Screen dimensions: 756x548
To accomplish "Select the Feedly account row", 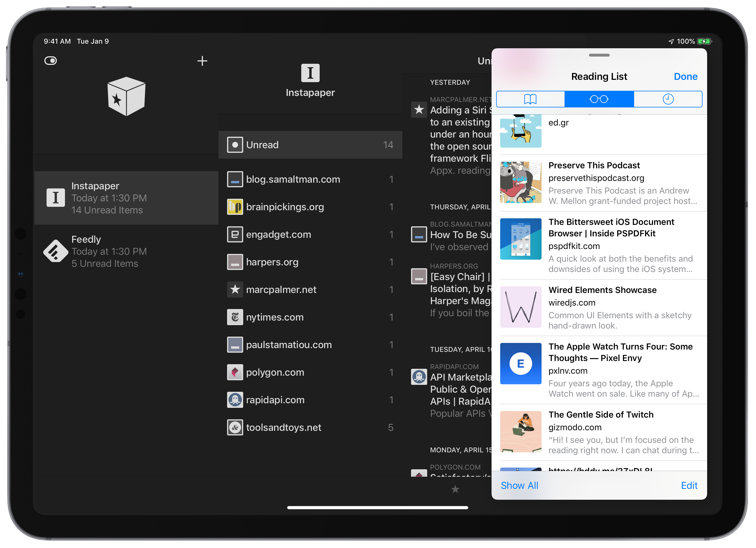I will click(x=126, y=251).
